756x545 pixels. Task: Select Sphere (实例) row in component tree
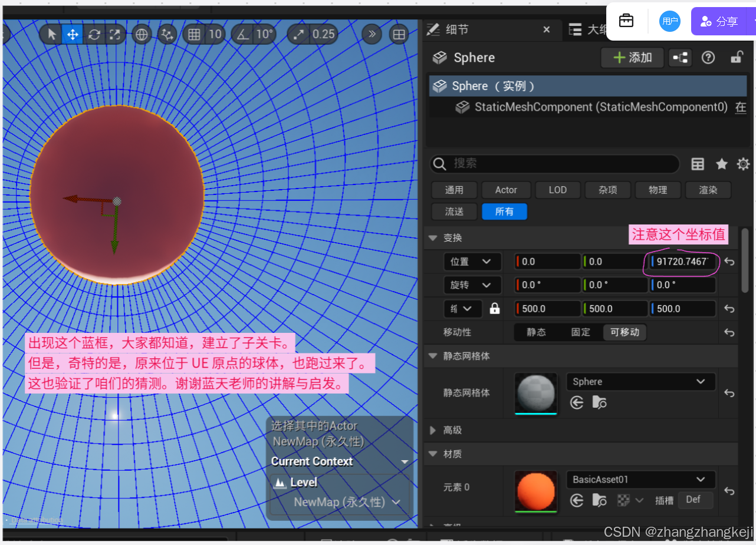tap(587, 86)
